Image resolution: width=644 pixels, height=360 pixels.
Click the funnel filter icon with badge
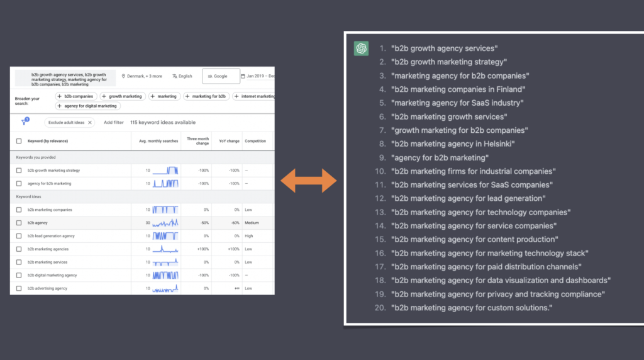(25, 121)
